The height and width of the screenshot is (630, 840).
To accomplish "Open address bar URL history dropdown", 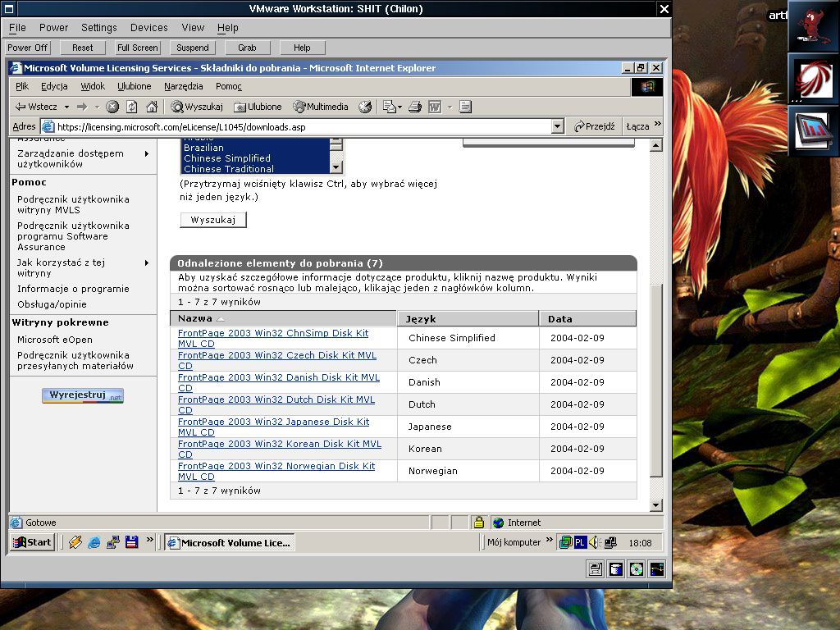I will [558, 126].
